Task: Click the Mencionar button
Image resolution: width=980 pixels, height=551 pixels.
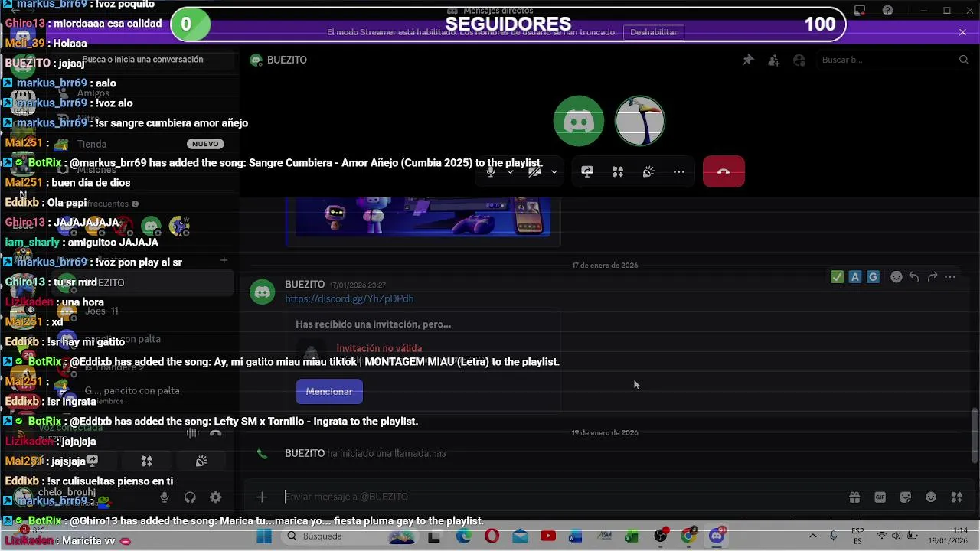Action: (329, 391)
